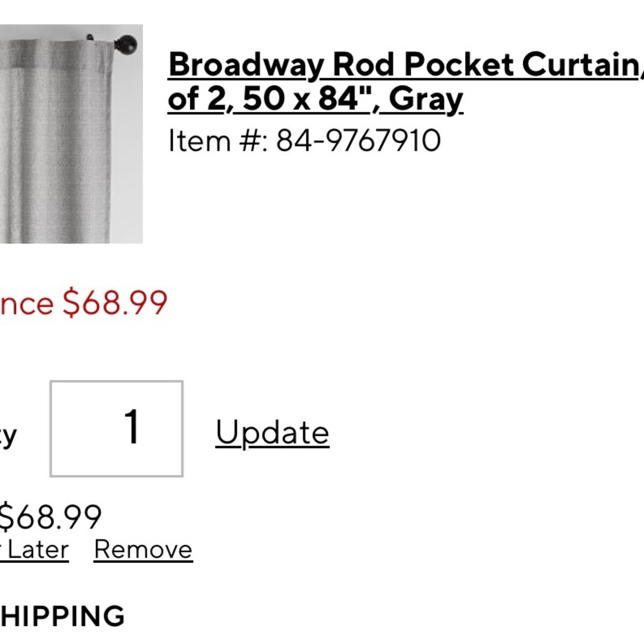Image resolution: width=644 pixels, height=644 pixels.
Task: Click the SHIPPING section heading
Action: pos(61,615)
